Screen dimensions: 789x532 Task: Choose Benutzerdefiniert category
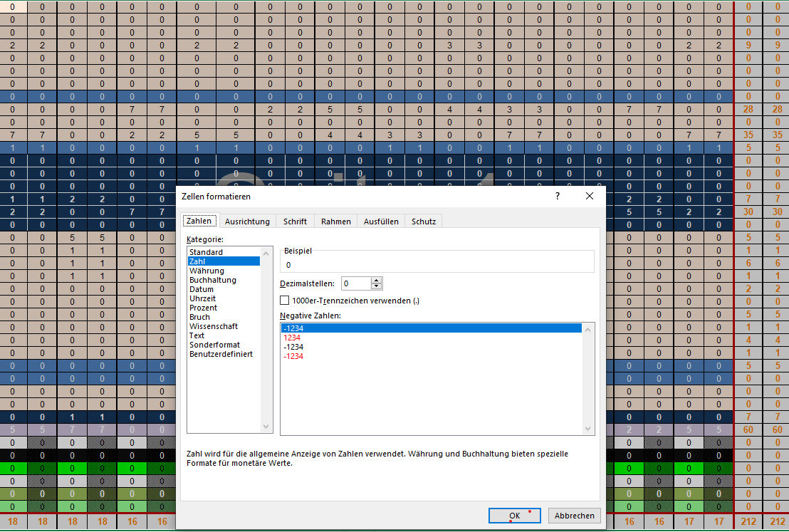[x=221, y=355]
